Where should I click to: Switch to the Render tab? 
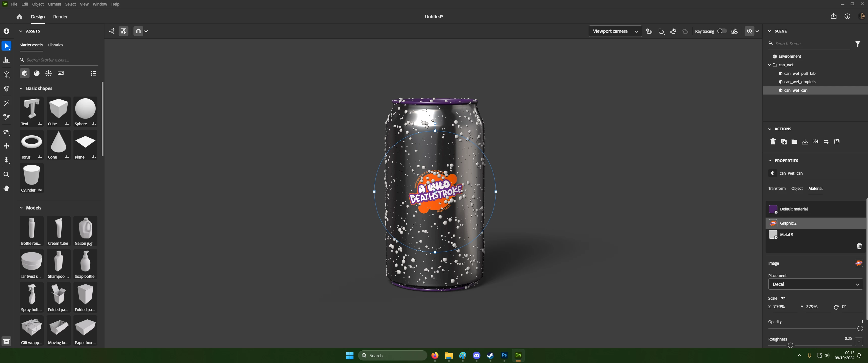(x=60, y=17)
